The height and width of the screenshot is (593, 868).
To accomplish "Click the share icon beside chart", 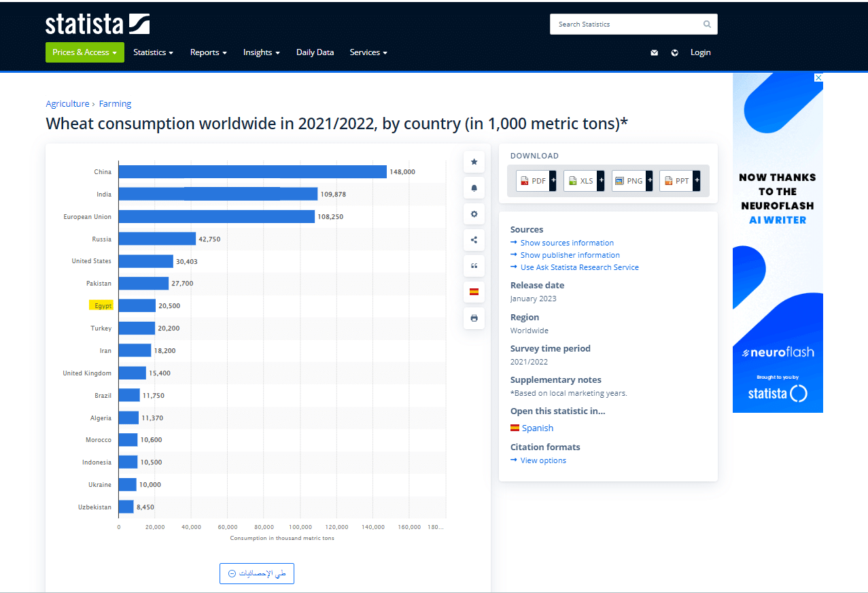I will click(474, 240).
